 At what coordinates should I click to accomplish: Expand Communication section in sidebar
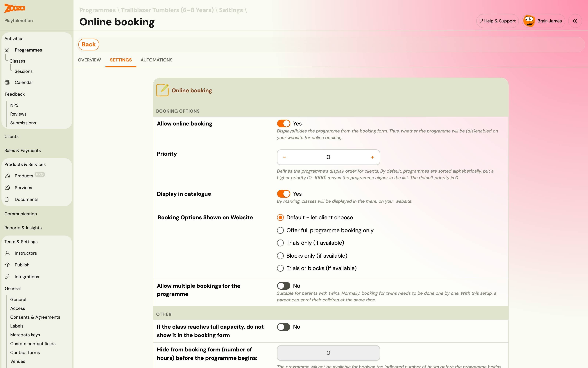21,214
